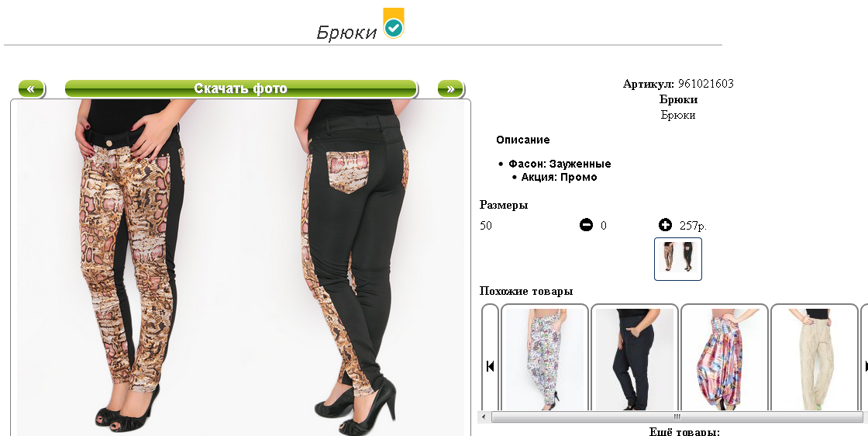This screenshot has width=868, height=436.
Task: Click the carousel right arrow at edge
Action: [866, 366]
